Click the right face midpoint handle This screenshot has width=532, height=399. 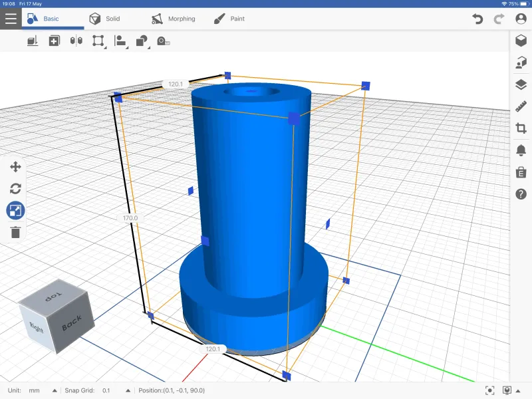click(328, 224)
